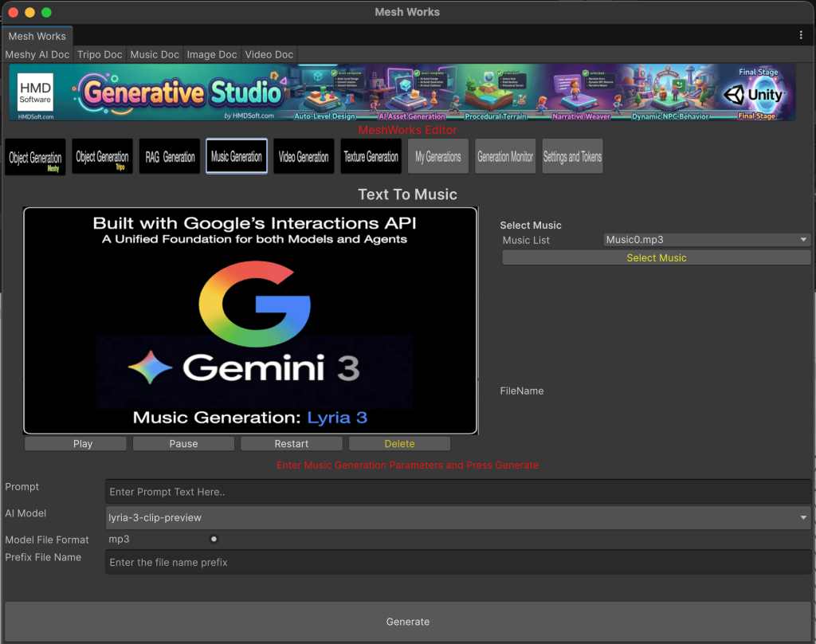The width and height of the screenshot is (816, 644).
Task: Open Video Doc documentation
Action: click(269, 55)
